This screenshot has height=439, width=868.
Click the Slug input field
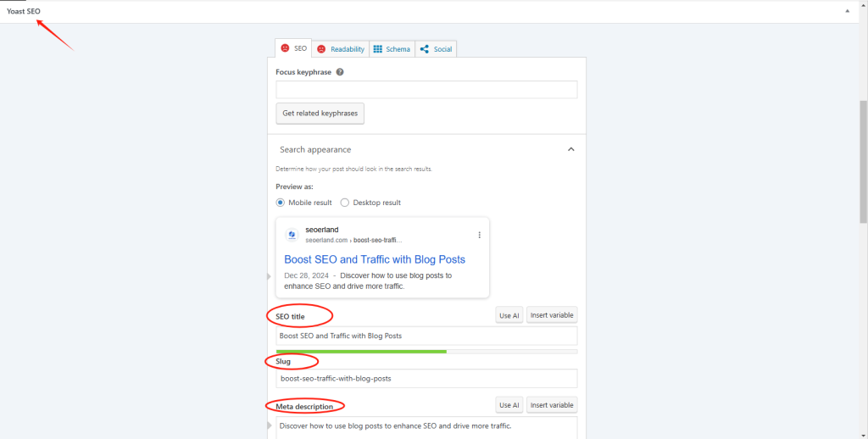point(426,379)
